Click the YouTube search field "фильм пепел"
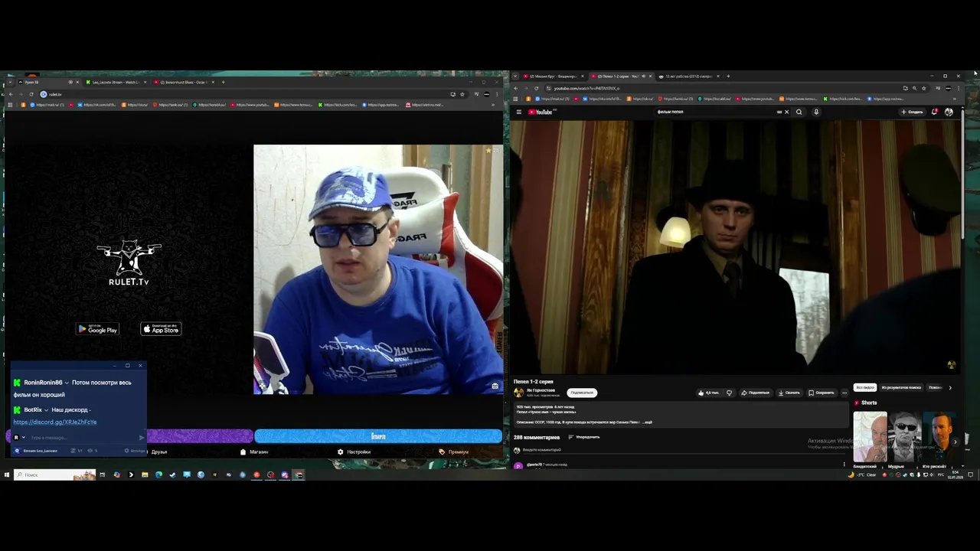The height and width of the screenshot is (551, 980). coord(716,112)
